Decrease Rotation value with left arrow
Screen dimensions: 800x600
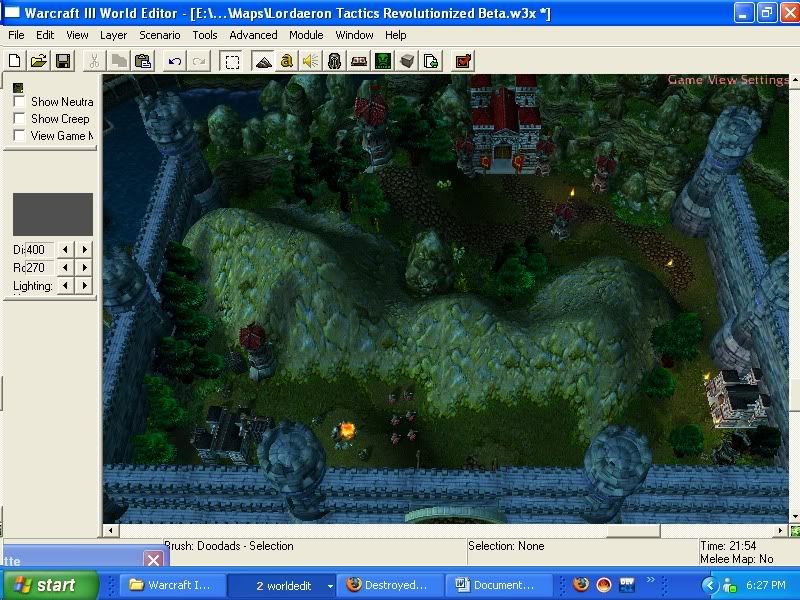pyautogui.click(x=65, y=267)
